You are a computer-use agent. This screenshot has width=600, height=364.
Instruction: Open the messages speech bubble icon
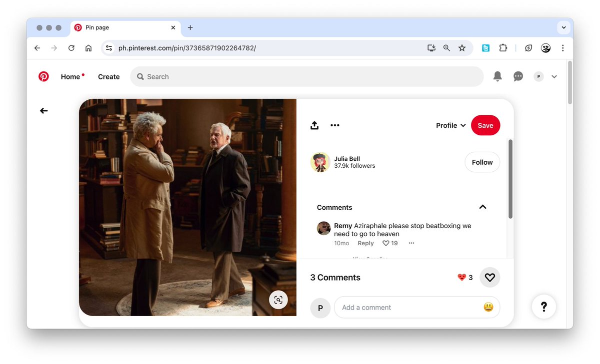tap(518, 76)
